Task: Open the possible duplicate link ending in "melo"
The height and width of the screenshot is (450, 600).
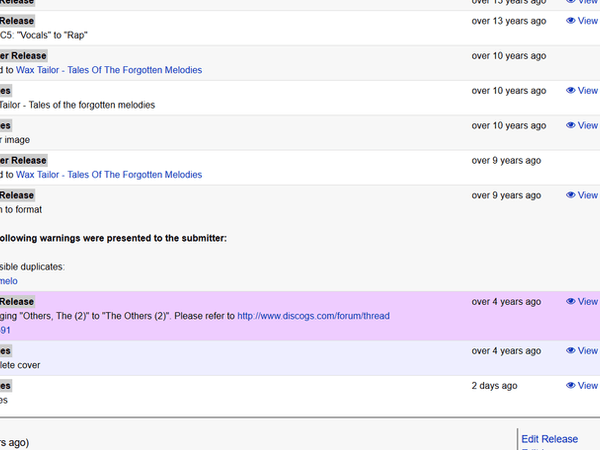Action: click(8, 281)
